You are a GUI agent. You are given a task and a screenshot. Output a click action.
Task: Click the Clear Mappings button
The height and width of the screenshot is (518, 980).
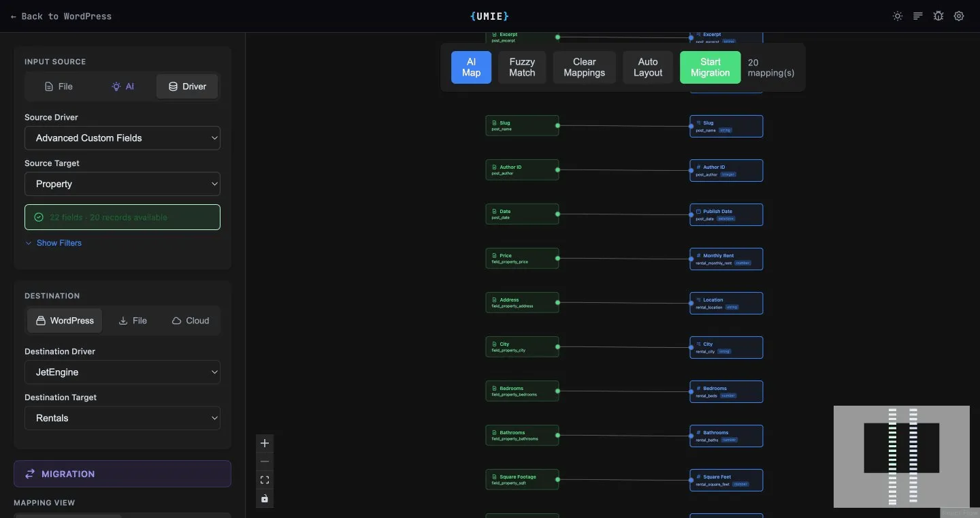585,67
